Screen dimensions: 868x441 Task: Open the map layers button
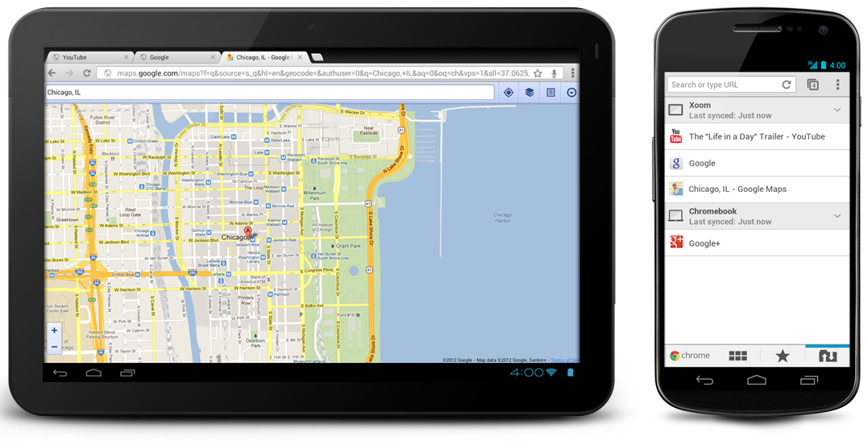[530, 93]
